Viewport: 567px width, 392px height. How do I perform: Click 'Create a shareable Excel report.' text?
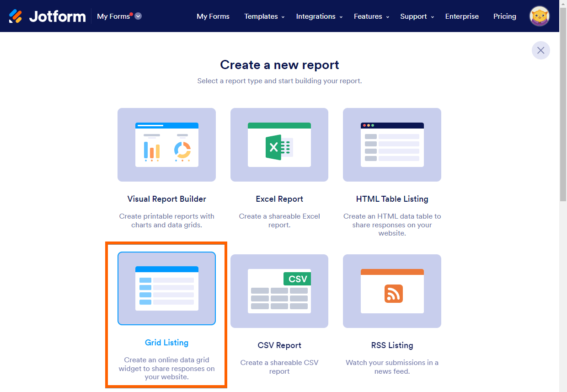pos(279,220)
